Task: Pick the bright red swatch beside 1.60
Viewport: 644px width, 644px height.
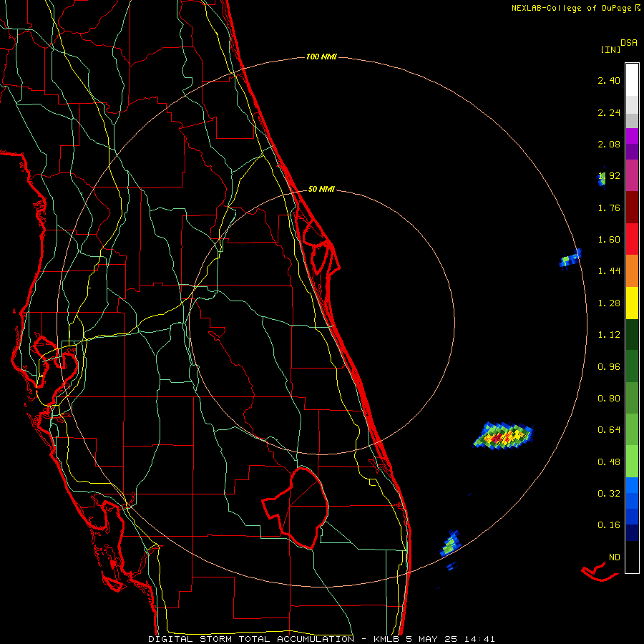Action: click(x=632, y=239)
